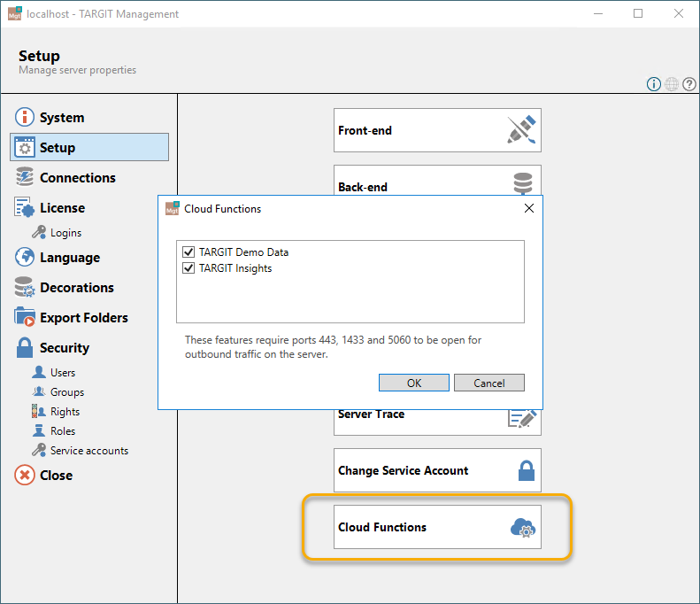Select Rights under Security
Viewport: 700px width, 604px height.
[x=65, y=412]
